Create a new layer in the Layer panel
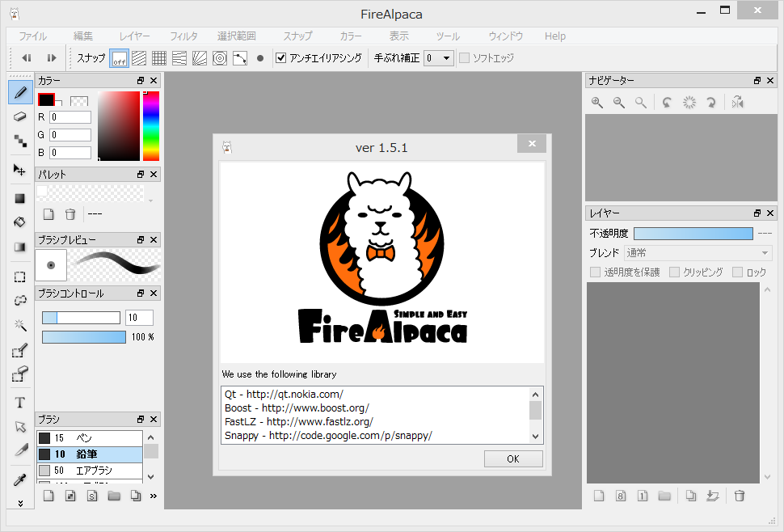The height and width of the screenshot is (532, 784). coord(598,496)
